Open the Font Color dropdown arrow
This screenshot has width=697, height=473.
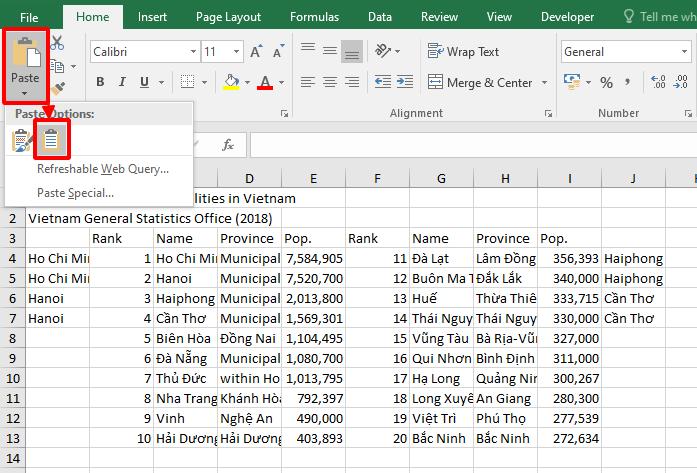click(281, 82)
